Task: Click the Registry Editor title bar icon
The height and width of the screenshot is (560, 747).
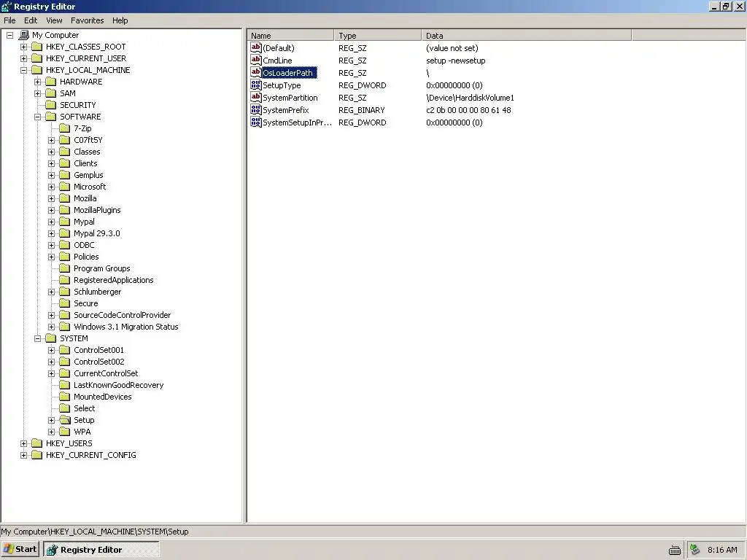Action: tap(6, 6)
